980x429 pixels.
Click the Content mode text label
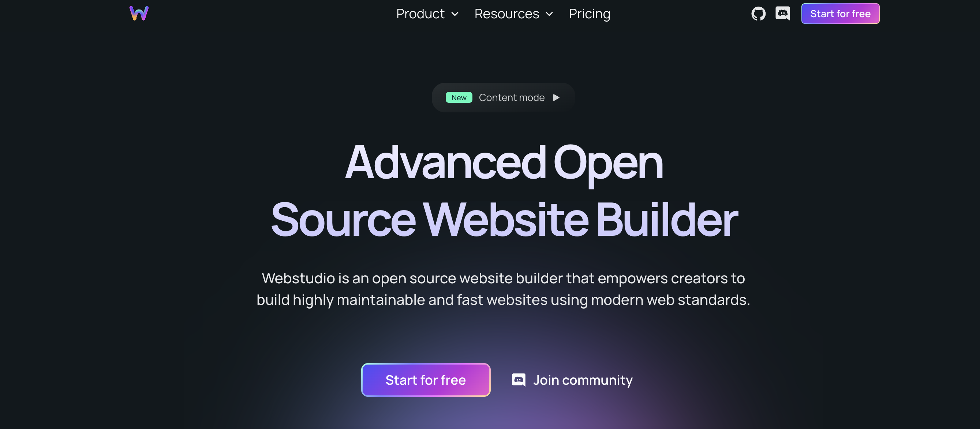point(511,98)
